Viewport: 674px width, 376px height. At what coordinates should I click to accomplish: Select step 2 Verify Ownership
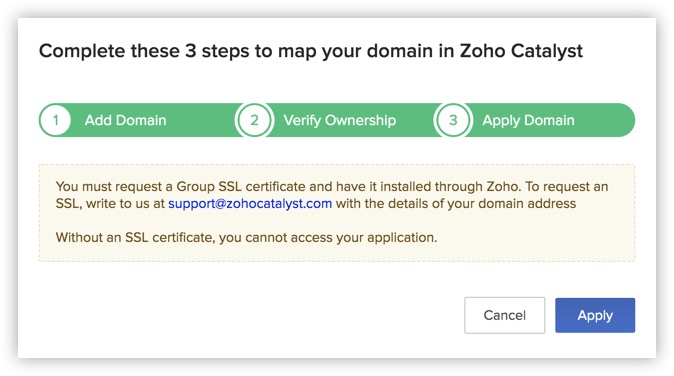click(x=340, y=120)
